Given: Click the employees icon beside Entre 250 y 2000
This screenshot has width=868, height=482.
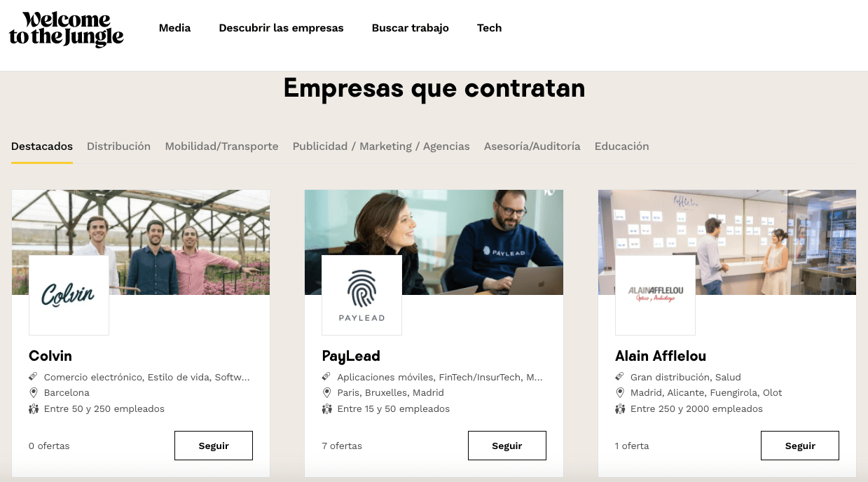Looking at the screenshot, I should coord(619,408).
